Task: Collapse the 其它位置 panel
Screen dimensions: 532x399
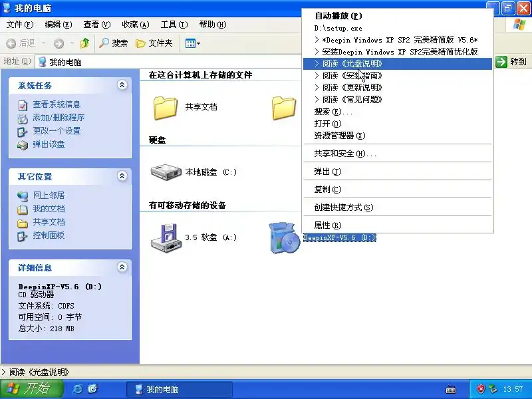Action: click(122, 176)
